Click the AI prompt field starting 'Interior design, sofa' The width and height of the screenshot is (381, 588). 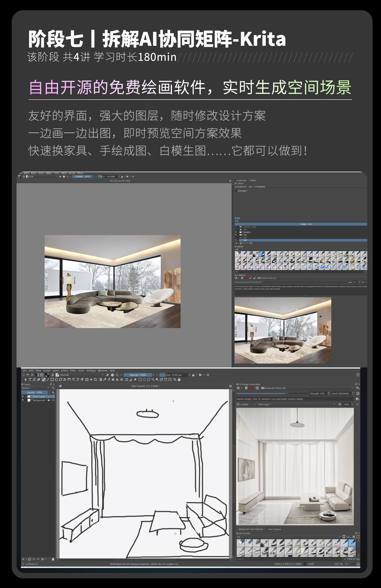point(295,399)
